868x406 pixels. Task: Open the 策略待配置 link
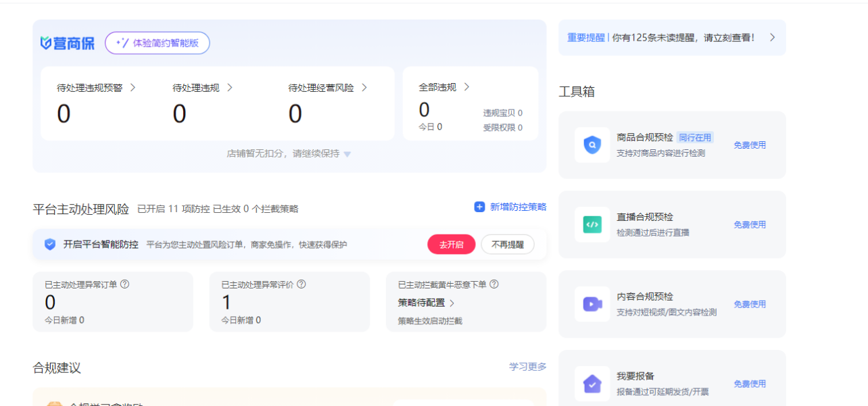coord(426,303)
